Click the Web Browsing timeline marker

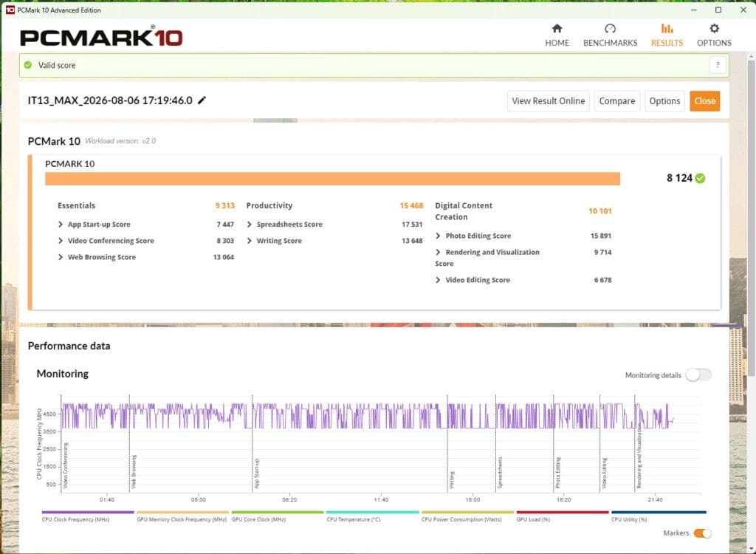point(134,471)
